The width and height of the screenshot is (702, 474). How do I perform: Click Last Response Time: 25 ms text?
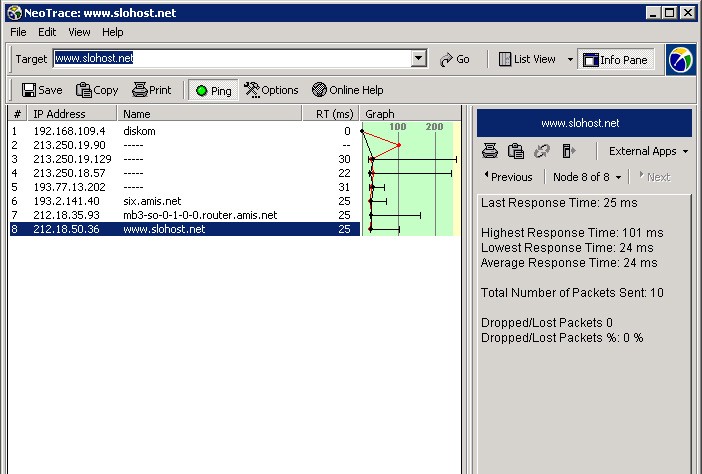coord(559,203)
